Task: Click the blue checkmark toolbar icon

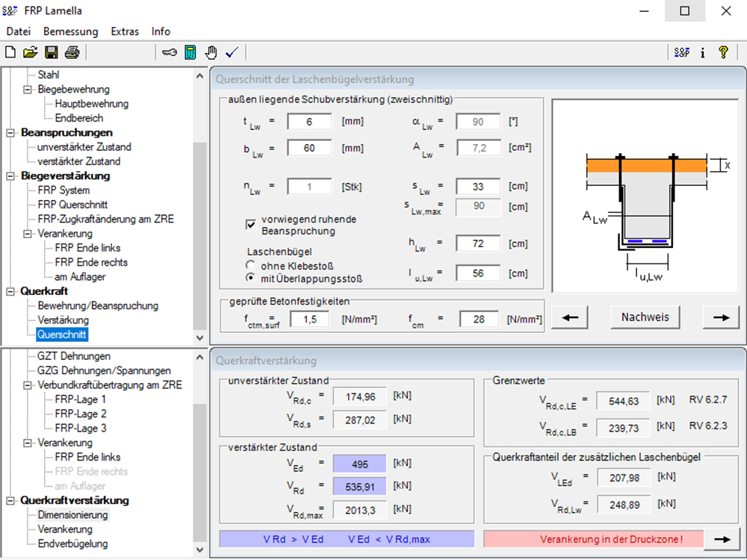Action: click(x=232, y=52)
